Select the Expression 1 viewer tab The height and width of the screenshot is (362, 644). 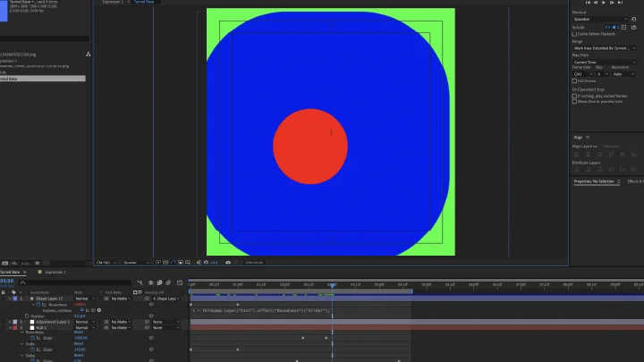click(112, 2)
